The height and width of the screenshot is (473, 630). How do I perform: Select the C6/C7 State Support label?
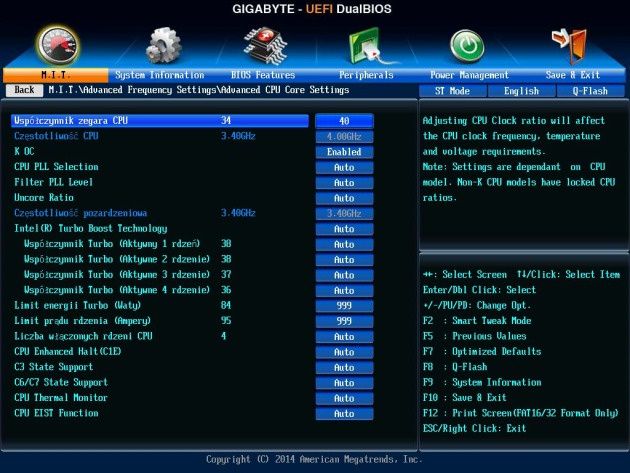(61, 382)
